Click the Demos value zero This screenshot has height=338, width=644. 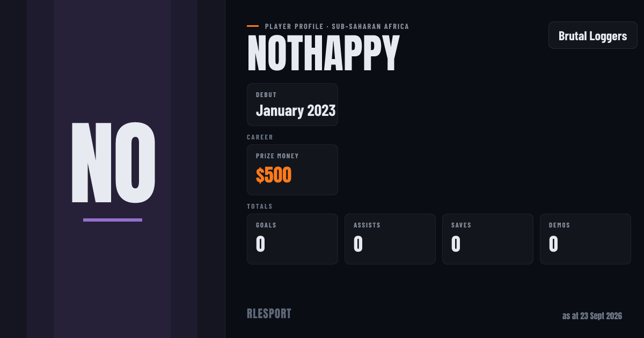pos(554,244)
